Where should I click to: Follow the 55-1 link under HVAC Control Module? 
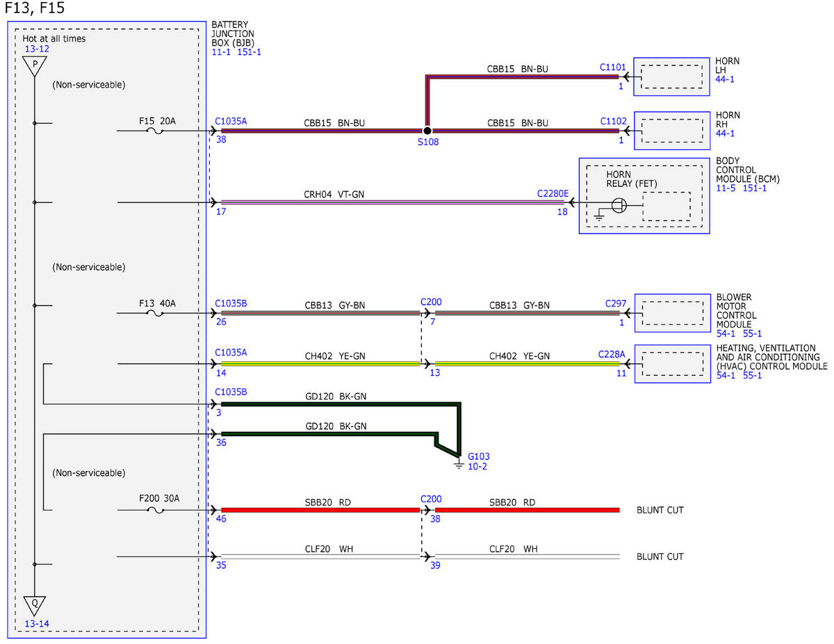752,376
